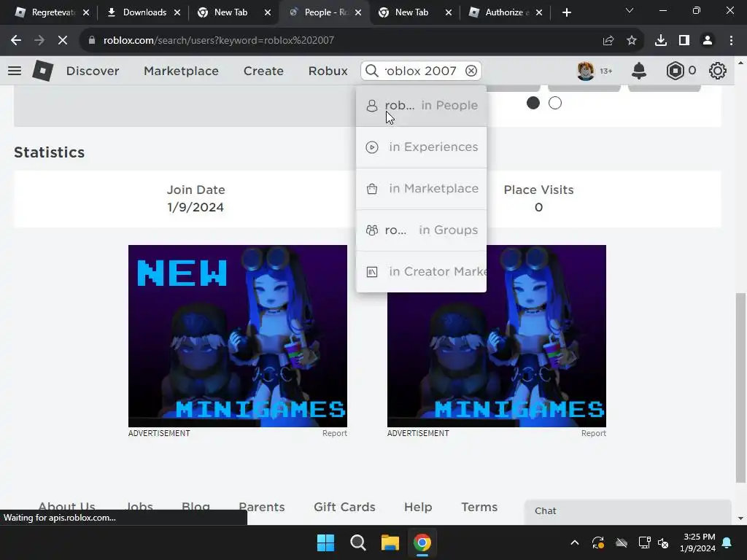This screenshot has width=747, height=560.
Task: Search in Marketplace option
Action: 421,189
